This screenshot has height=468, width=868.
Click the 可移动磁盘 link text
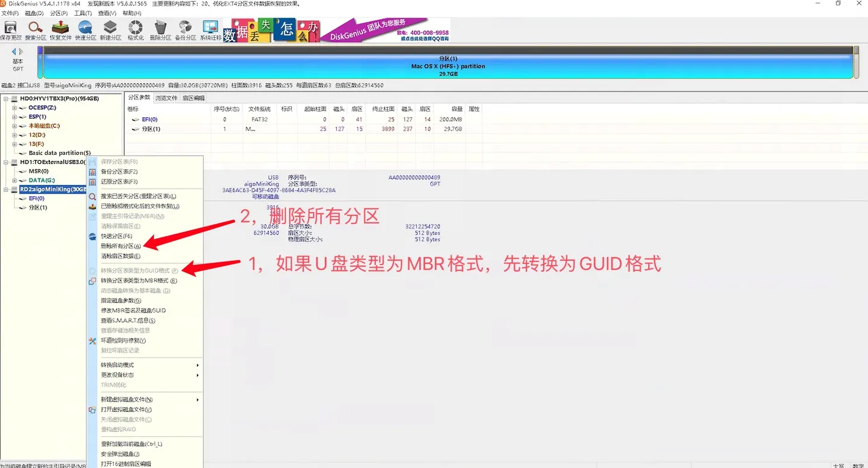pyautogui.click(x=265, y=196)
